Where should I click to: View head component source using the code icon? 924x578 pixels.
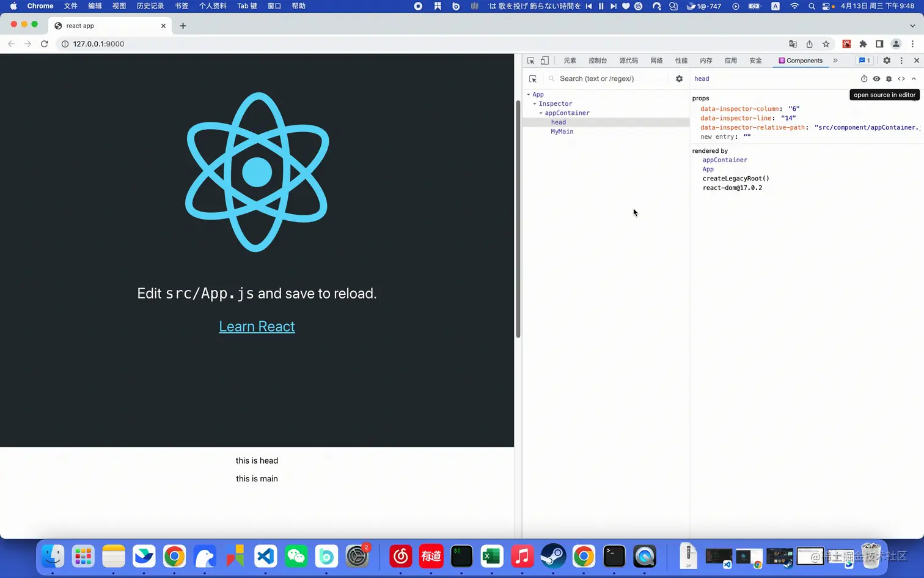[x=901, y=78]
